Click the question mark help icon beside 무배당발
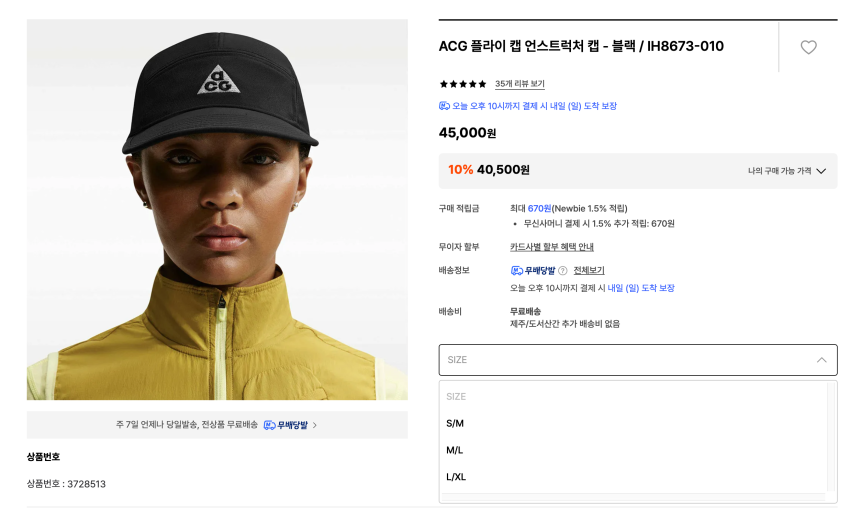Screen dimensions: 850x518 [x=563, y=271]
